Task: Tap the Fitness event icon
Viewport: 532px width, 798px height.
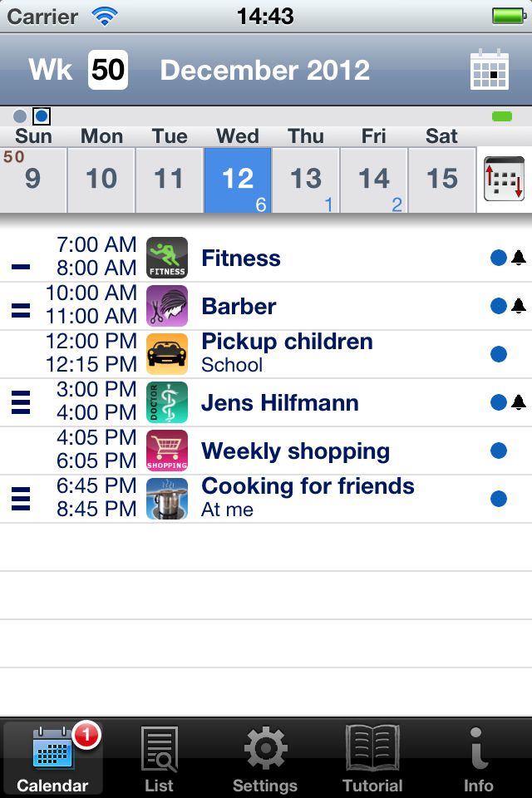Action: [167, 258]
